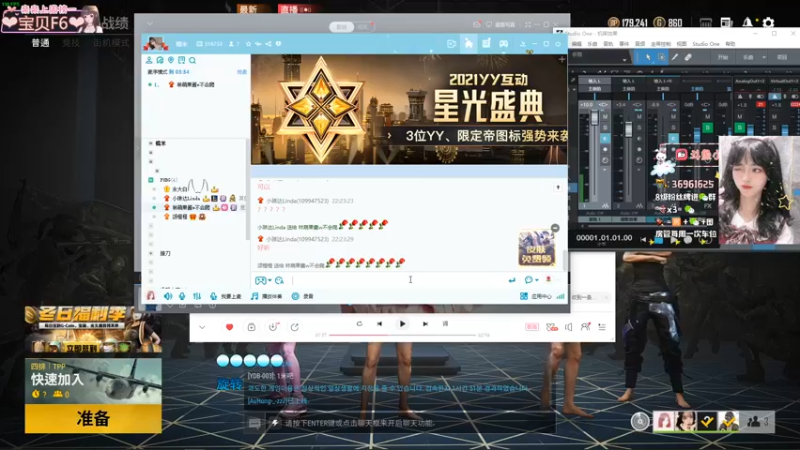Image resolution: width=800 pixels, height=450 pixels.
Task: Close the floating promo card in YY chat
Action: point(555,228)
